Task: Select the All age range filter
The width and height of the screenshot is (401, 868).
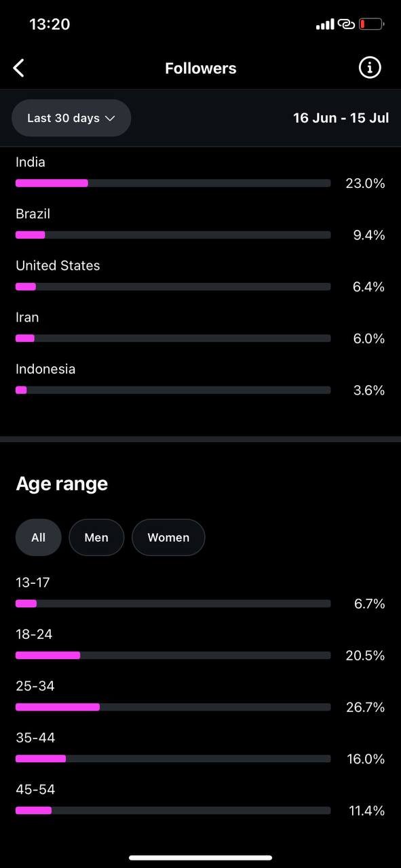Action: 39,538
